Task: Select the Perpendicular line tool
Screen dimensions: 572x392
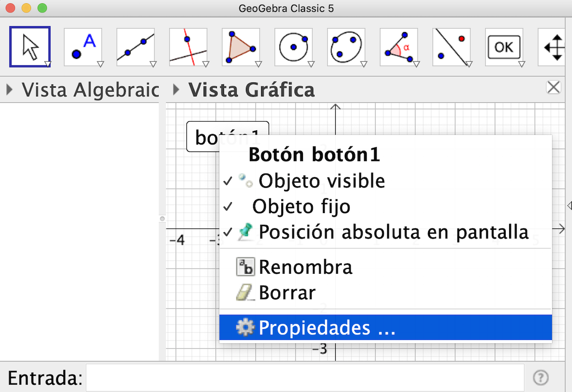Action: 189,47
